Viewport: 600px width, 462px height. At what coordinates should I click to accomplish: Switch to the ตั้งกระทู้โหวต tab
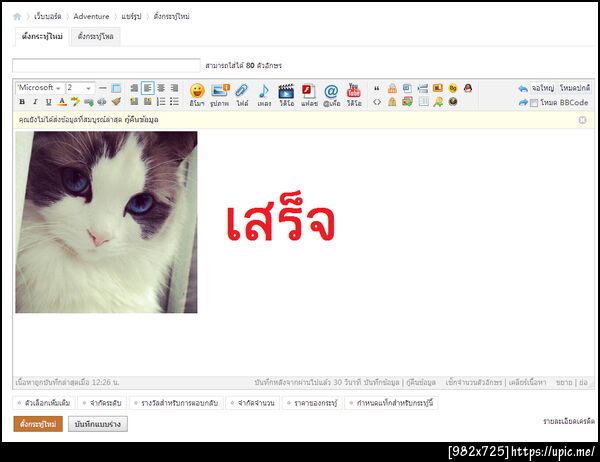pos(96,37)
